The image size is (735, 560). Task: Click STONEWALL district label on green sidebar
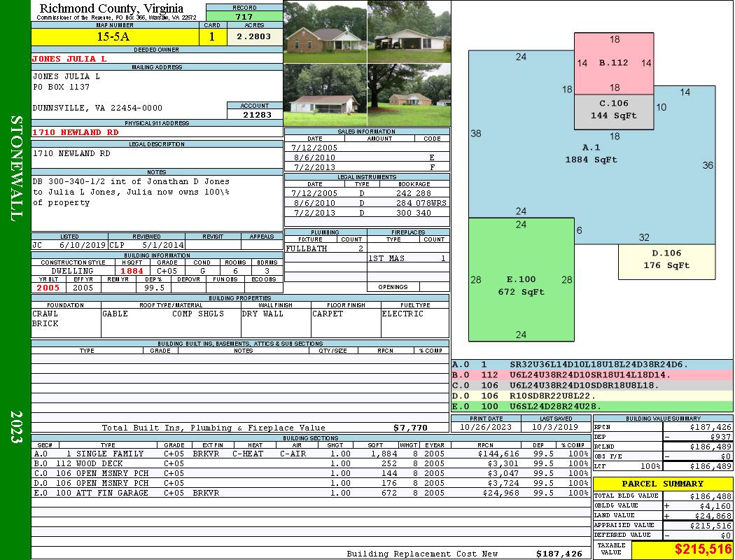(x=16, y=169)
